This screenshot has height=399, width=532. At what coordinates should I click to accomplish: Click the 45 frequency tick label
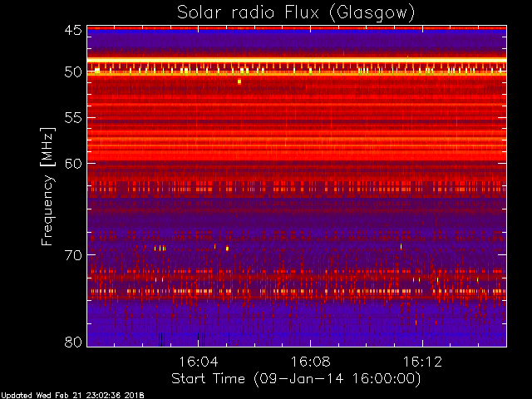pyautogui.click(x=73, y=30)
